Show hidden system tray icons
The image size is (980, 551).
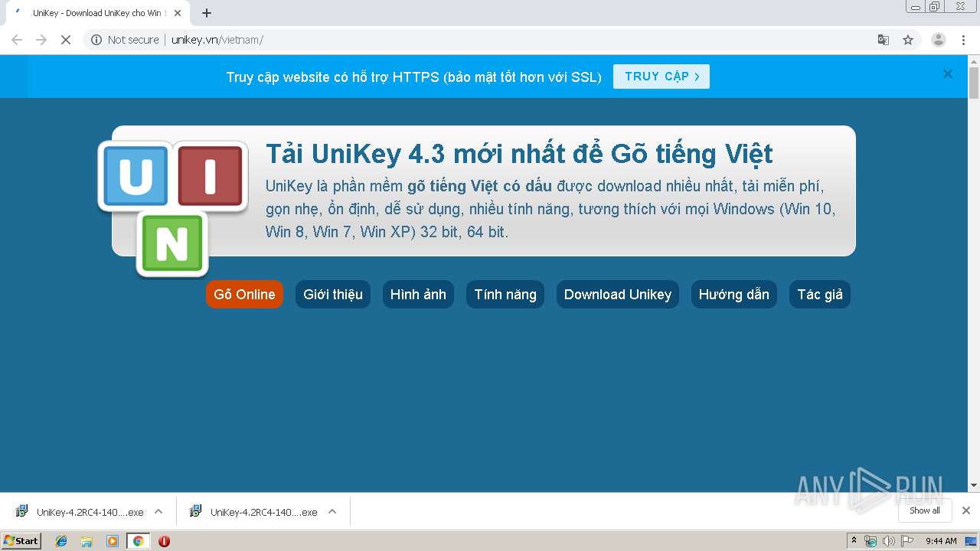854,541
